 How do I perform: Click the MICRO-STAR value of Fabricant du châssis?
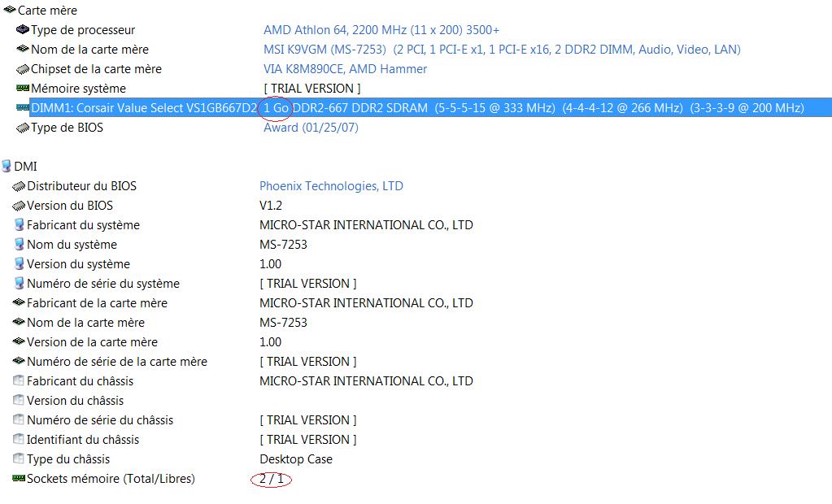366,381
